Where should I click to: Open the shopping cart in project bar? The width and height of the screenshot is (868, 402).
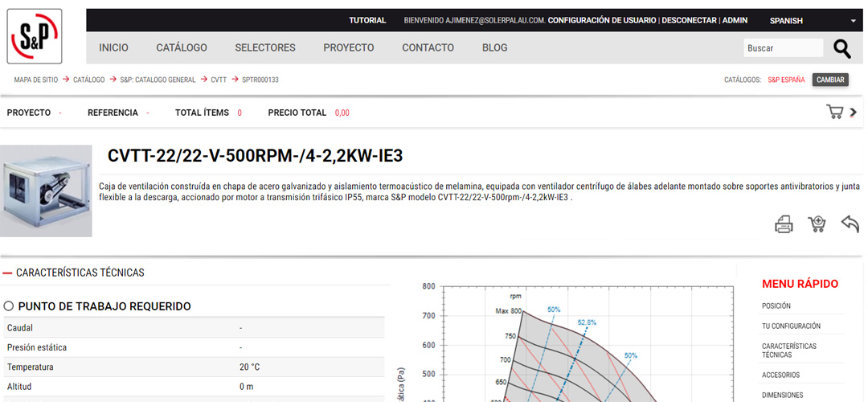(835, 112)
